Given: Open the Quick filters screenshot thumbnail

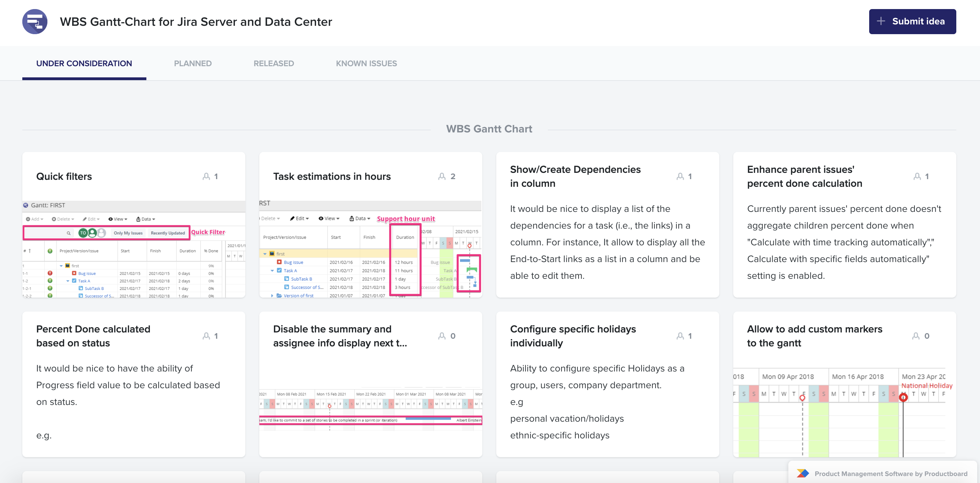Looking at the screenshot, I should [x=133, y=249].
